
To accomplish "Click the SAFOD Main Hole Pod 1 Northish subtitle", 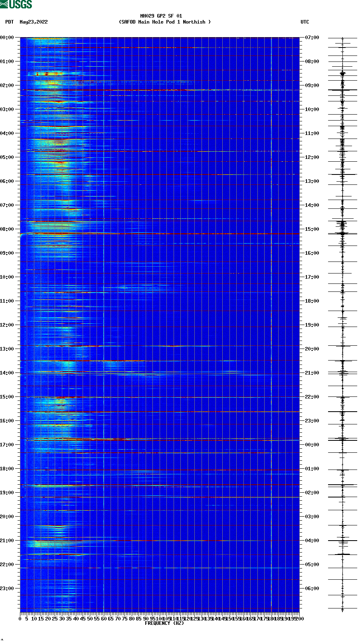I will pos(165,22).
